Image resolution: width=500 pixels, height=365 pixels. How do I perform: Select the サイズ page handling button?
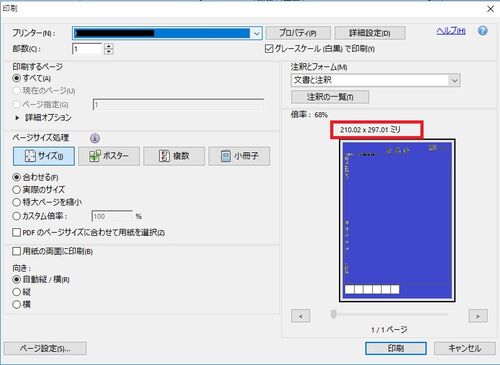coord(44,156)
